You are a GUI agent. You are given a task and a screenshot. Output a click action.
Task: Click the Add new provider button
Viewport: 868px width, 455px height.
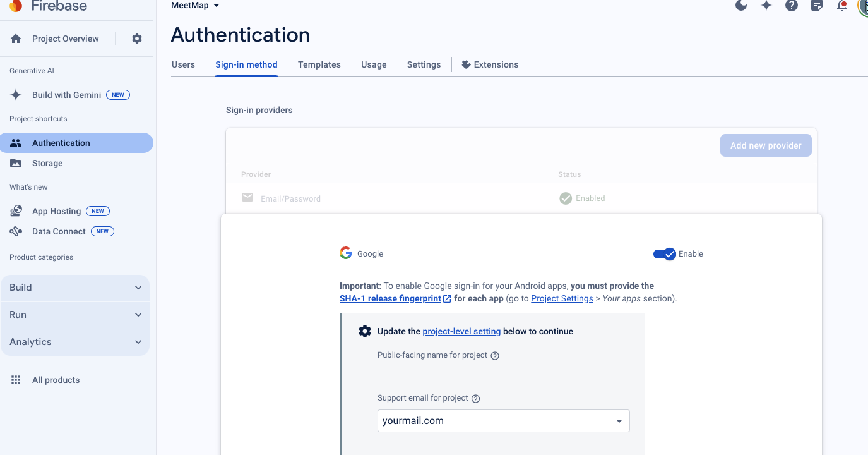766,145
